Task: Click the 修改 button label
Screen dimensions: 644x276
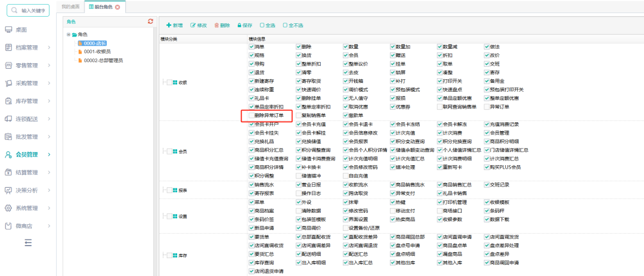Action: 202,26
